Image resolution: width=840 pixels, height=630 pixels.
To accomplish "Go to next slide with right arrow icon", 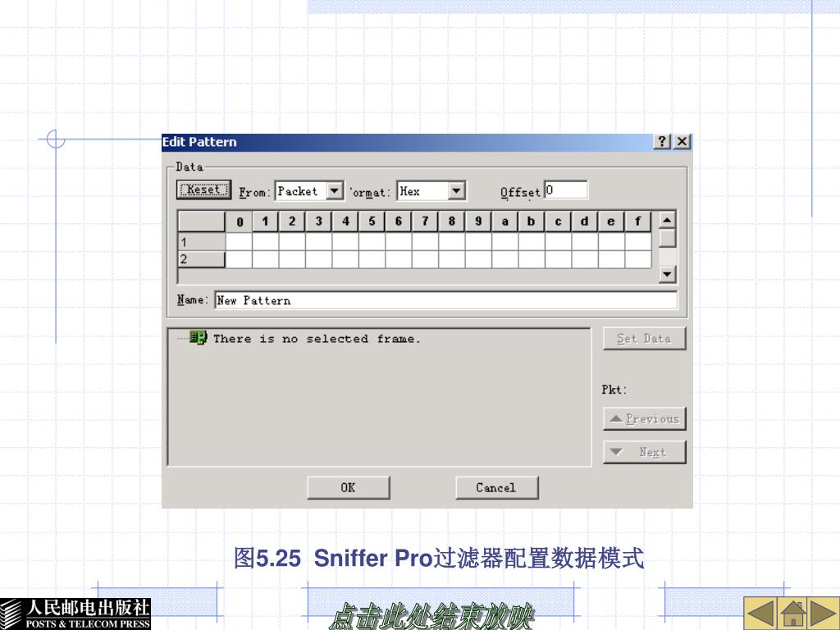I will [824, 613].
